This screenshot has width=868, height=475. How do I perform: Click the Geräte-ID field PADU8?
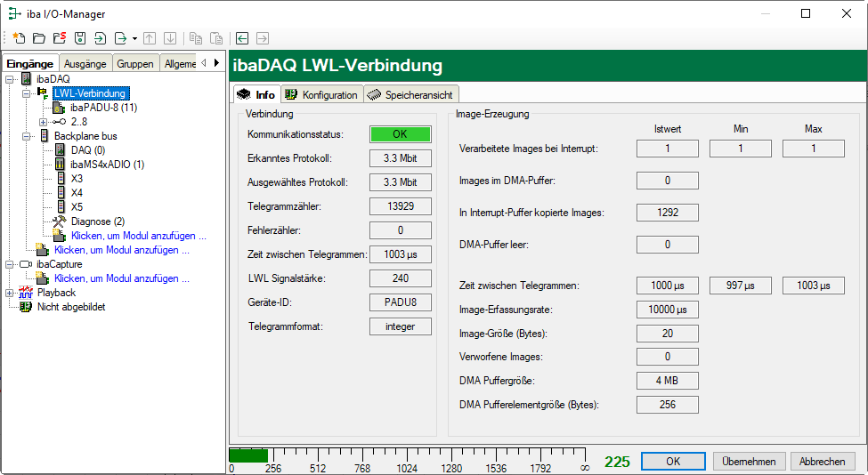tap(401, 302)
